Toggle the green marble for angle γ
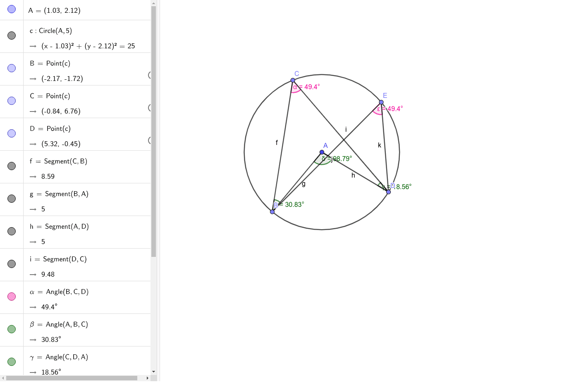The width and height of the screenshot is (588, 382). point(11,361)
